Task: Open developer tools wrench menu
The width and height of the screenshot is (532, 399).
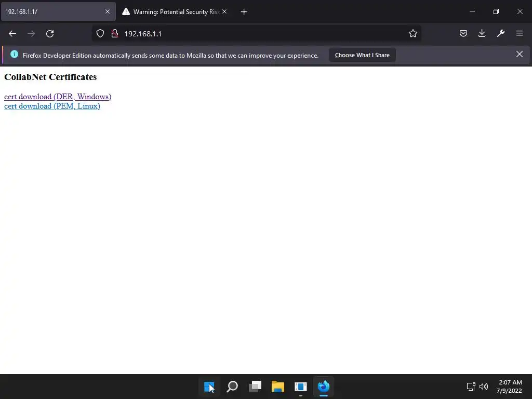Action: (x=501, y=33)
